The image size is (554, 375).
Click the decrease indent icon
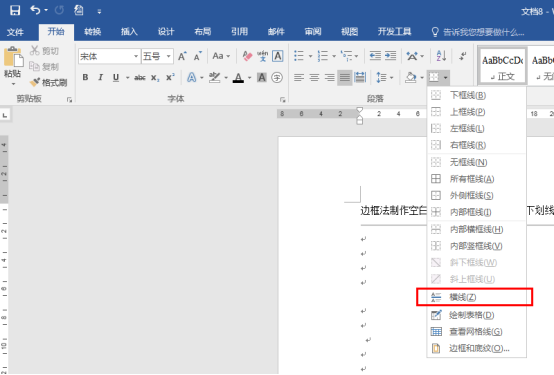coord(375,56)
